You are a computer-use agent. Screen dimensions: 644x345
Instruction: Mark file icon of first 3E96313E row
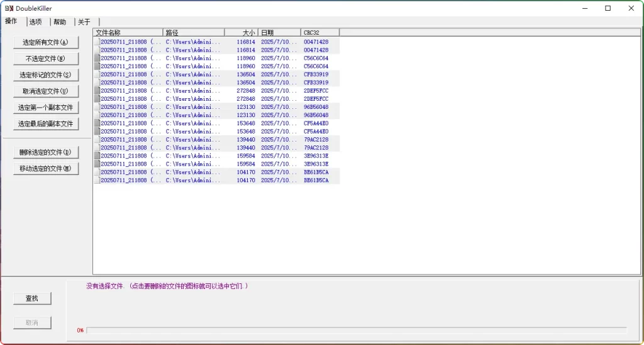coord(97,156)
